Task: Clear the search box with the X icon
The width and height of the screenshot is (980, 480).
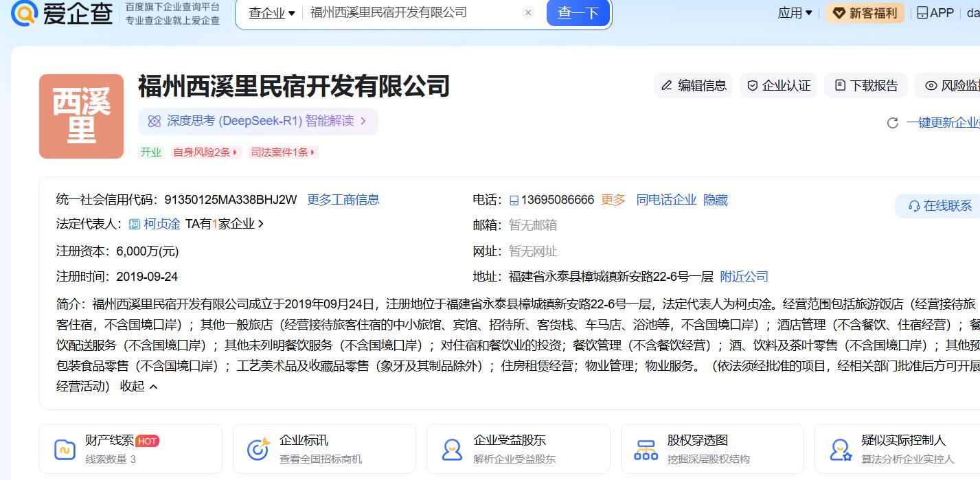Action: [527, 12]
